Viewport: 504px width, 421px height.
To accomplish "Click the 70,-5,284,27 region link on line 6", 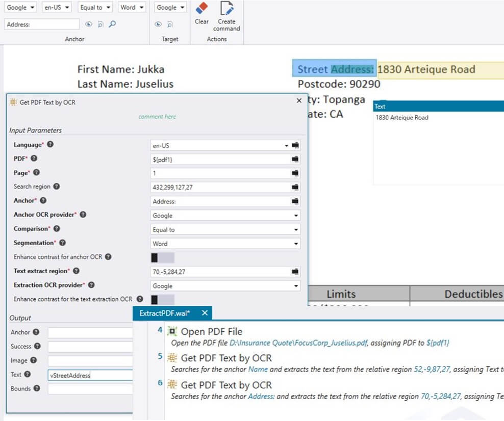I will (441, 396).
